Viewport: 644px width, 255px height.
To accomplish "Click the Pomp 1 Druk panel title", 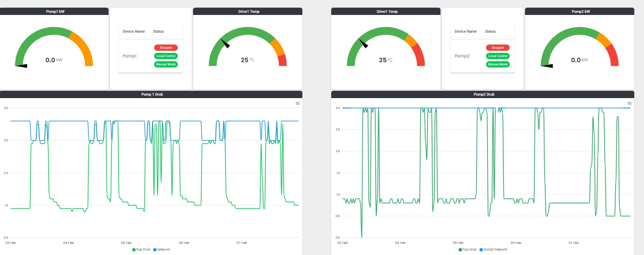I will [152, 94].
